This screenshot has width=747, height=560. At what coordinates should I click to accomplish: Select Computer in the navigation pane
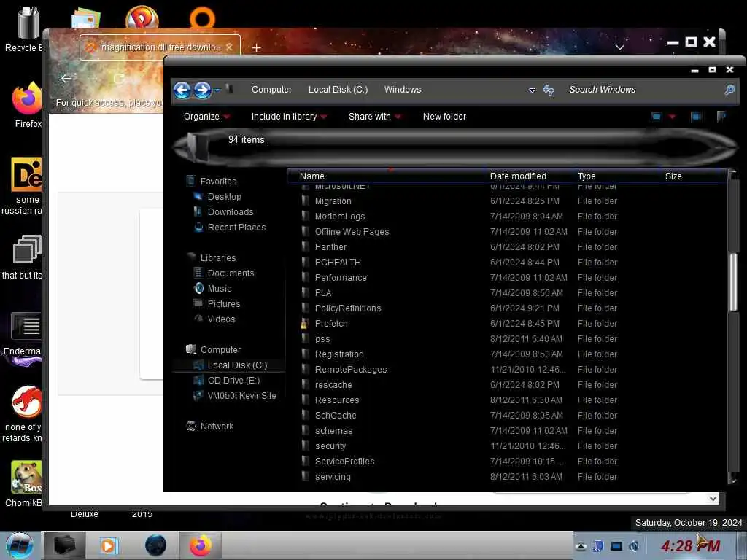tap(220, 349)
